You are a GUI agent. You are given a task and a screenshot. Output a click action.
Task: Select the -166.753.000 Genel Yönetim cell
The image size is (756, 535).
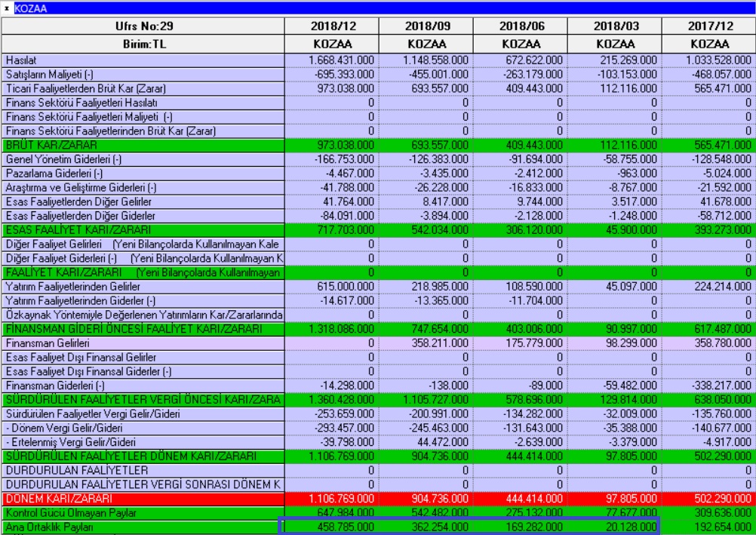pyautogui.click(x=332, y=159)
